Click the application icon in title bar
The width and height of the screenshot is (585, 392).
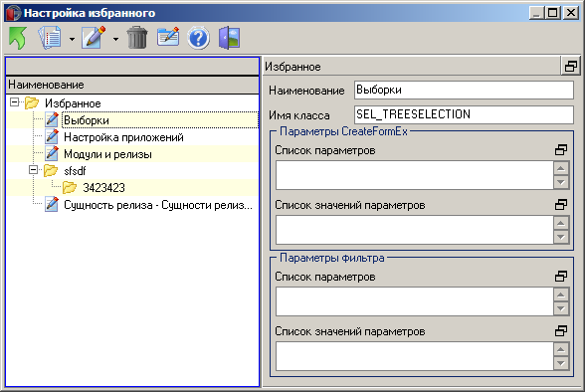tap(13, 13)
